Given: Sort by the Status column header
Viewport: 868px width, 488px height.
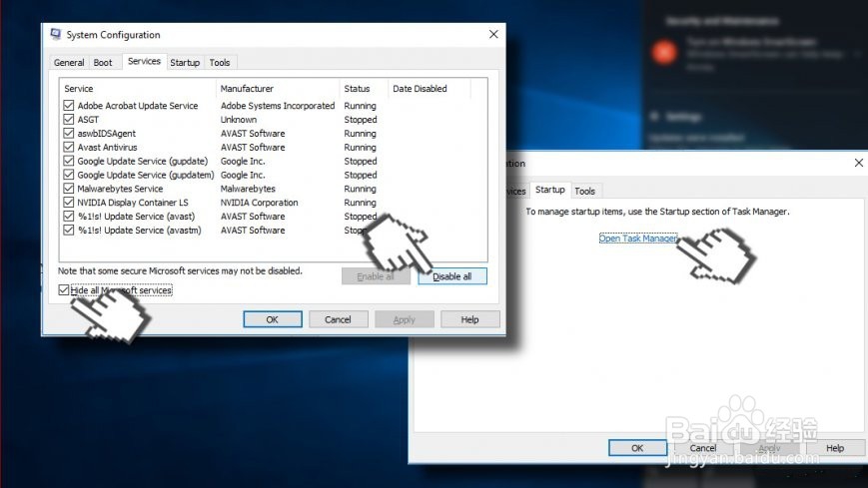Looking at the screenshot, I should (x=364, y=89).
